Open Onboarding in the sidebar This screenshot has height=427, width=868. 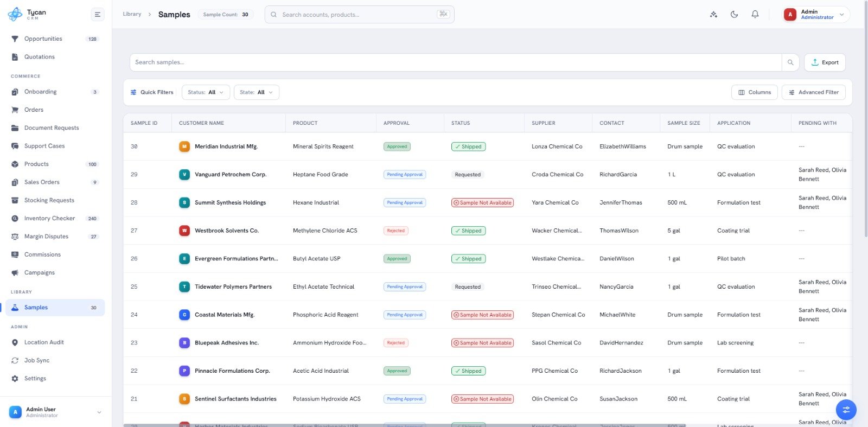(55, 92)
